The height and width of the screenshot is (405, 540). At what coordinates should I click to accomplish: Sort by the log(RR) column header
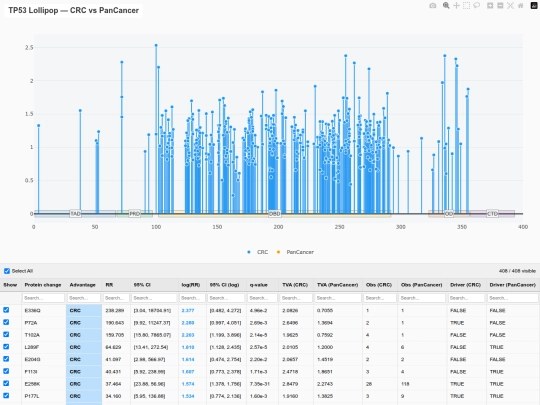coord(191,285)
